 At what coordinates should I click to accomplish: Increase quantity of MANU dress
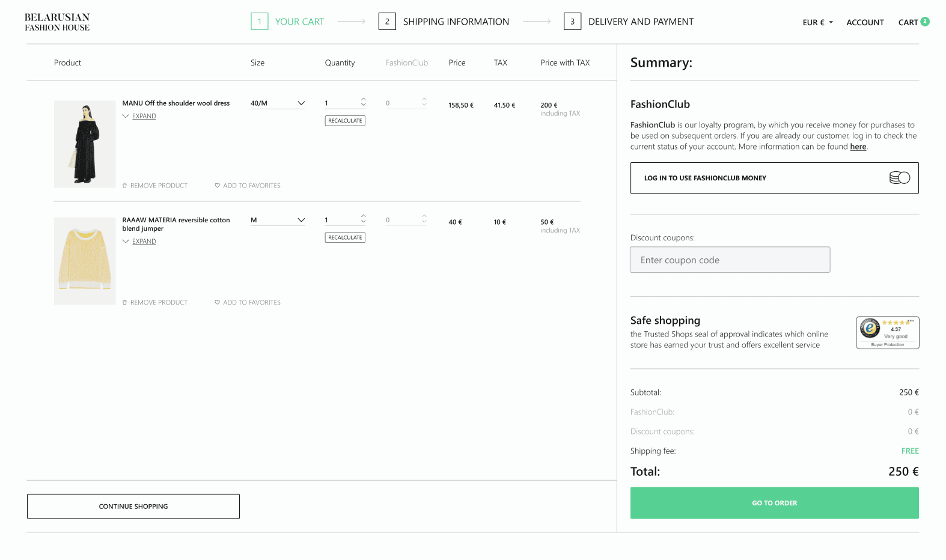[x=363, y=99]
